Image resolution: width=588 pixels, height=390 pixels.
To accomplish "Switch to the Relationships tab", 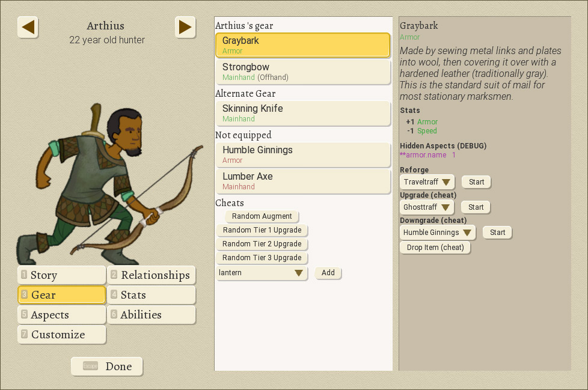I will [152, 275].
